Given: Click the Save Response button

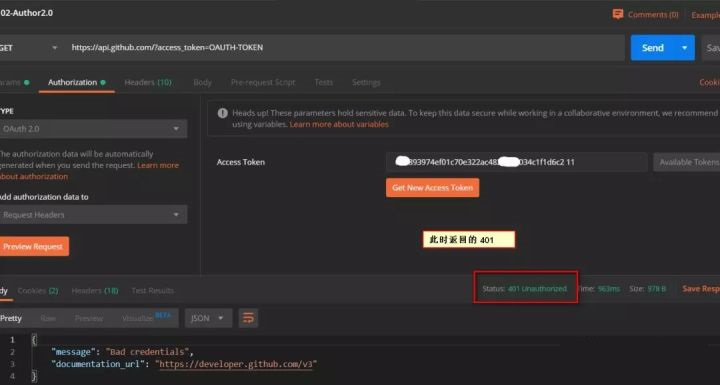Looking at the screenshot, I should (x=701, y=289).
